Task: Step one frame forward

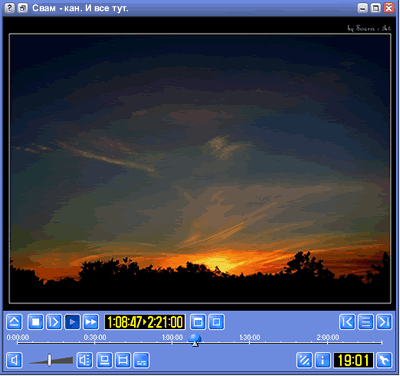Action: pyautogui.click(x=54, y=322)
